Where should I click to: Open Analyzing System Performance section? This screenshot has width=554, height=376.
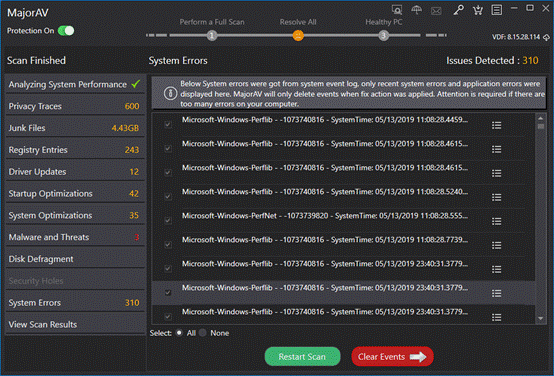(75, 84)
